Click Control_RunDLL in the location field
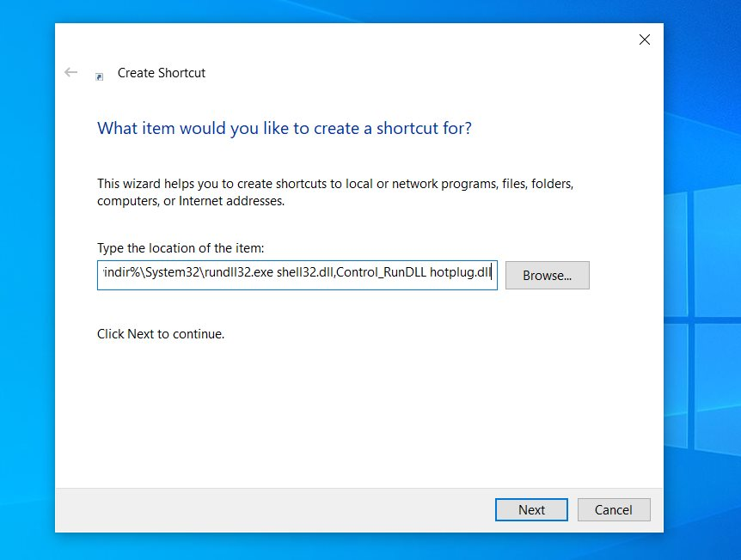 (x=382, y=272)
